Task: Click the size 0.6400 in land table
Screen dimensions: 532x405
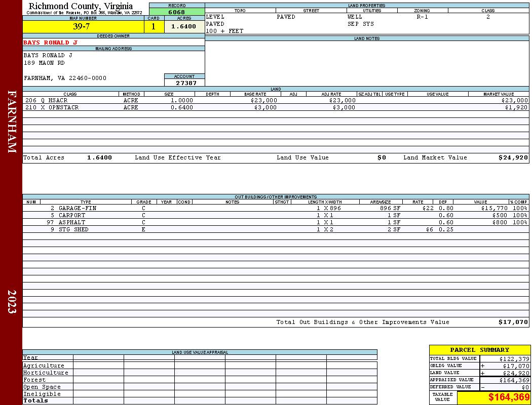Action: [182, 107]
